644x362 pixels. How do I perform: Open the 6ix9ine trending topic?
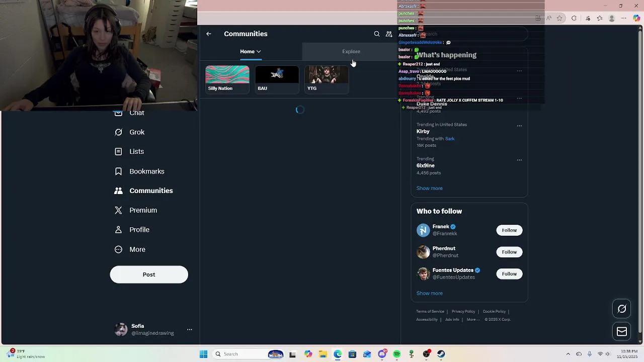tap(469, 166)
